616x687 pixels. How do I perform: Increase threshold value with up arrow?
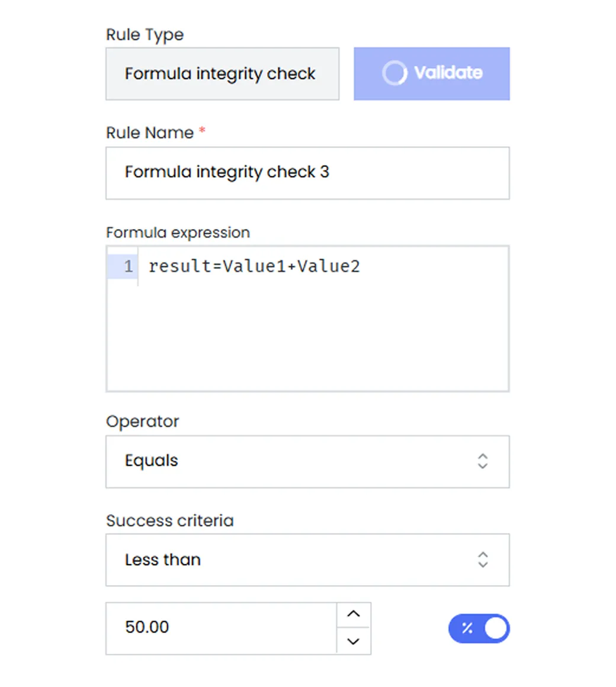click(x=354, y=614)
